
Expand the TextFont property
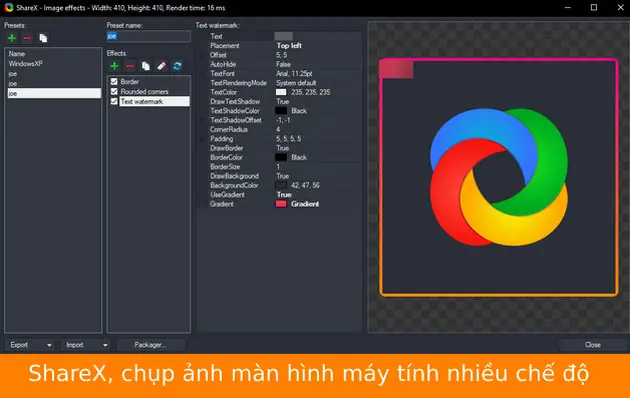(202, 73)
